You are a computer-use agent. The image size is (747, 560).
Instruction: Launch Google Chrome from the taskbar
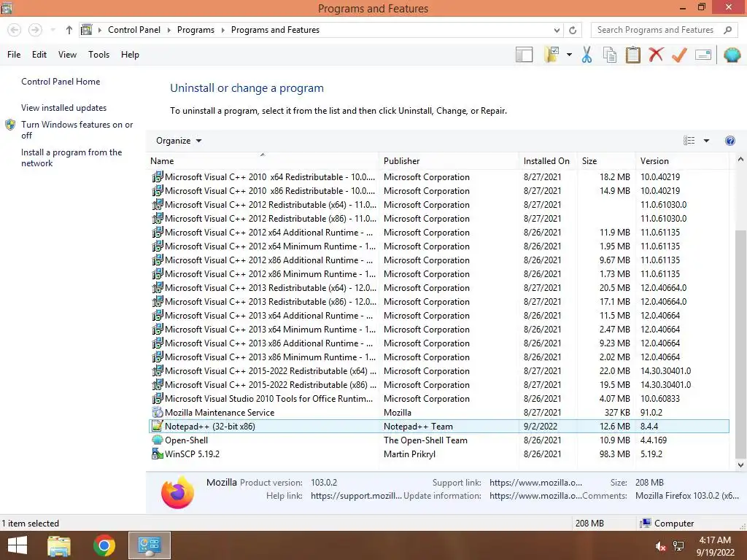104,545
